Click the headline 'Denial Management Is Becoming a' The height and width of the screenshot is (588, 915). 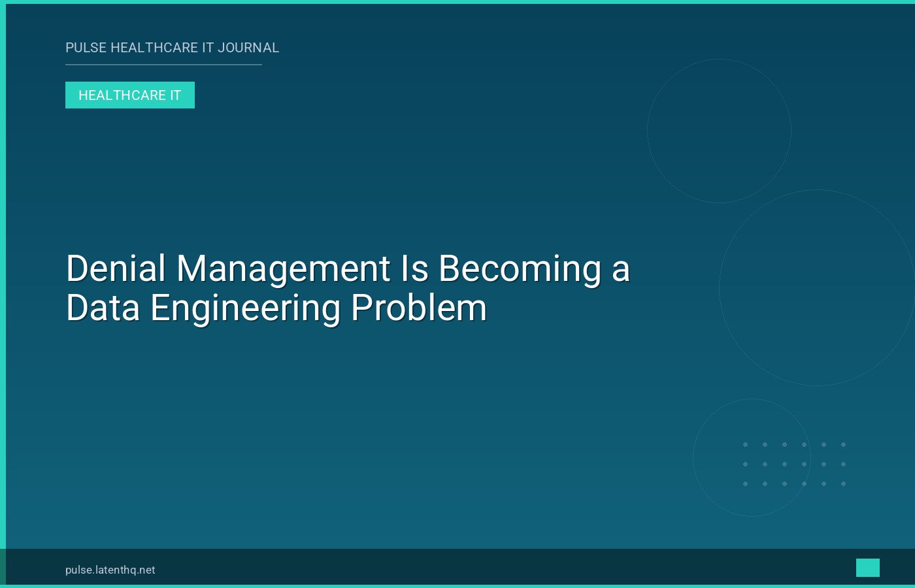(348, 269)
